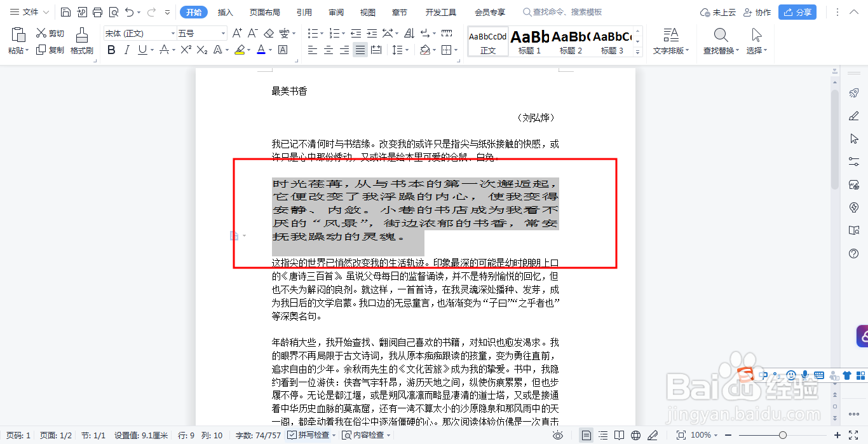Click the Print icon
The image size is (868, 444).
(97, 12)
